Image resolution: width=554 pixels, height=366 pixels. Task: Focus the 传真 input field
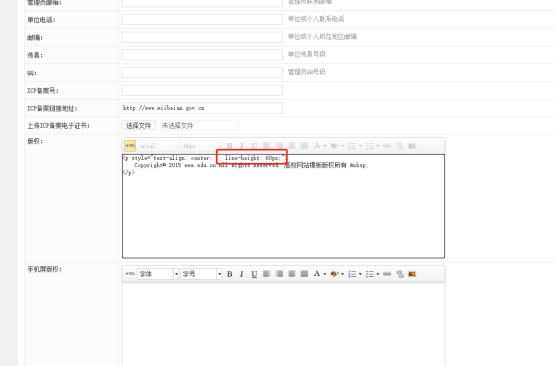tap(202, 55)
